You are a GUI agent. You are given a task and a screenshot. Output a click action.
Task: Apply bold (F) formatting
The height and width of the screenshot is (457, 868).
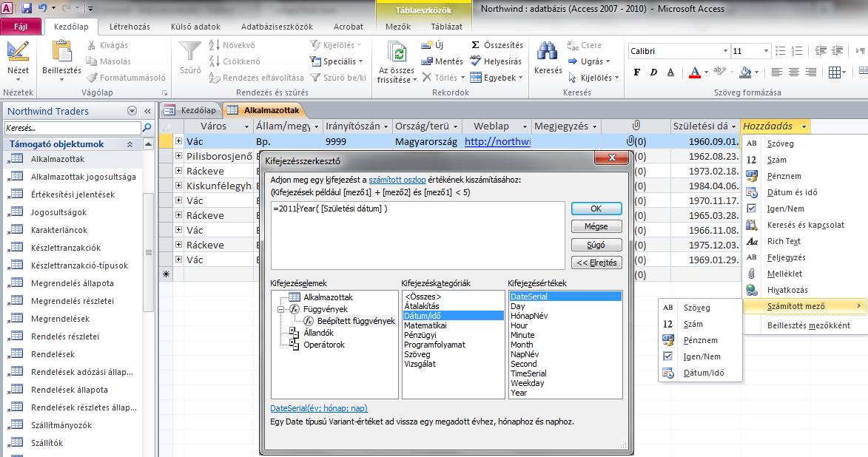[637, 72]
